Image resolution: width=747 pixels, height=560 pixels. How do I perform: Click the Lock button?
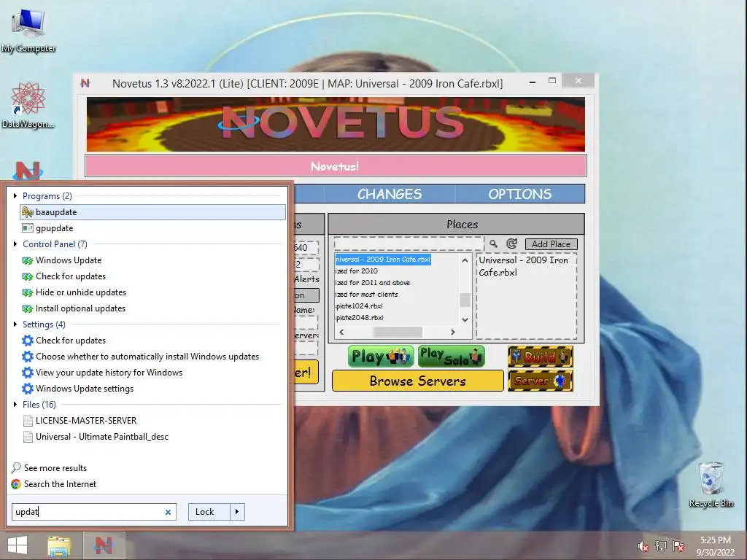[x=209, y=512]
